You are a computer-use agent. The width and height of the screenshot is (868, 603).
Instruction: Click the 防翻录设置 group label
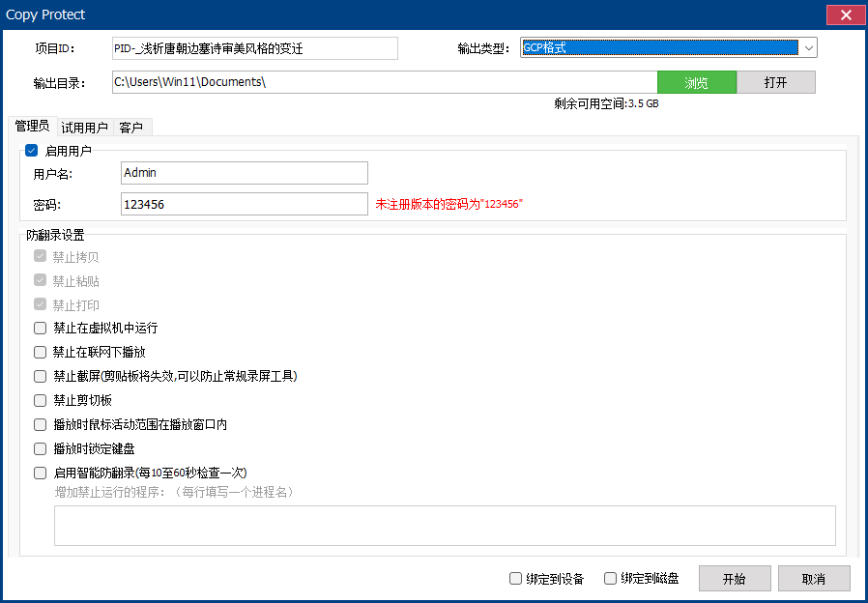click(x=55, y=235)
